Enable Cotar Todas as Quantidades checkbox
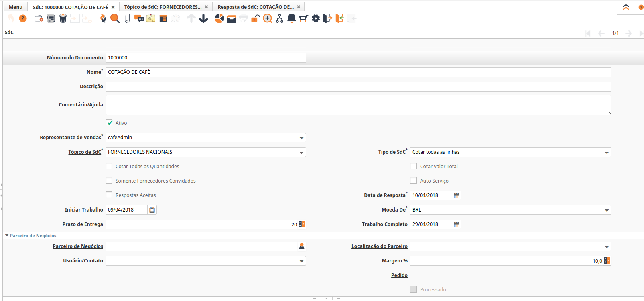The width and height of the screenshot is (644, 301). pyautogui.click(x=109, y=166)
